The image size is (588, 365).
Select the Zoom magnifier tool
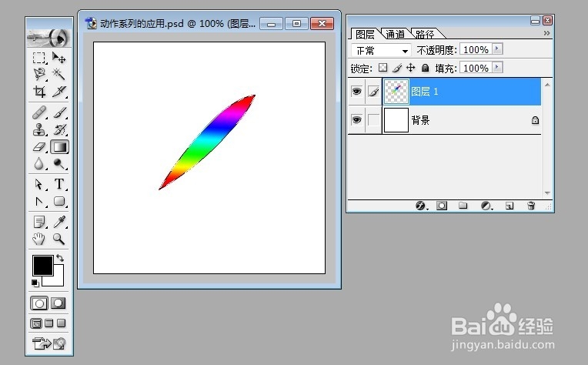58,239
